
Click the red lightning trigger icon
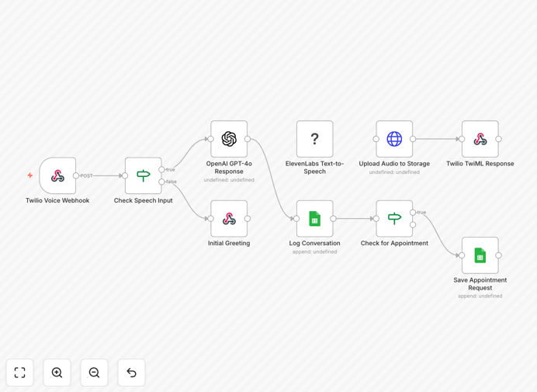pos(30,175)
